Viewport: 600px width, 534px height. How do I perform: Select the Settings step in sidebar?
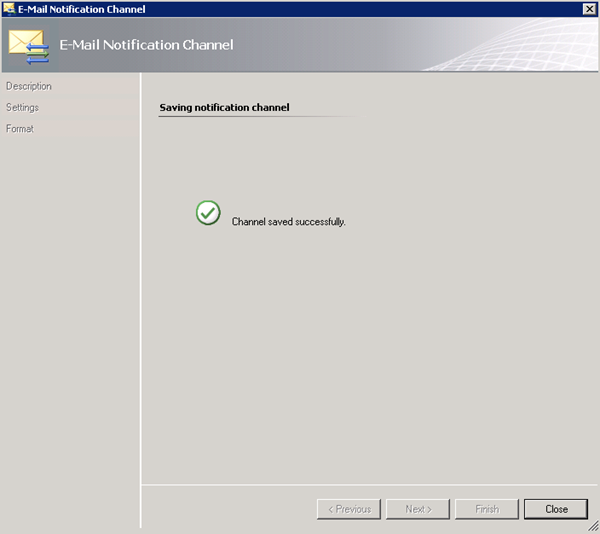pos(70,107)
